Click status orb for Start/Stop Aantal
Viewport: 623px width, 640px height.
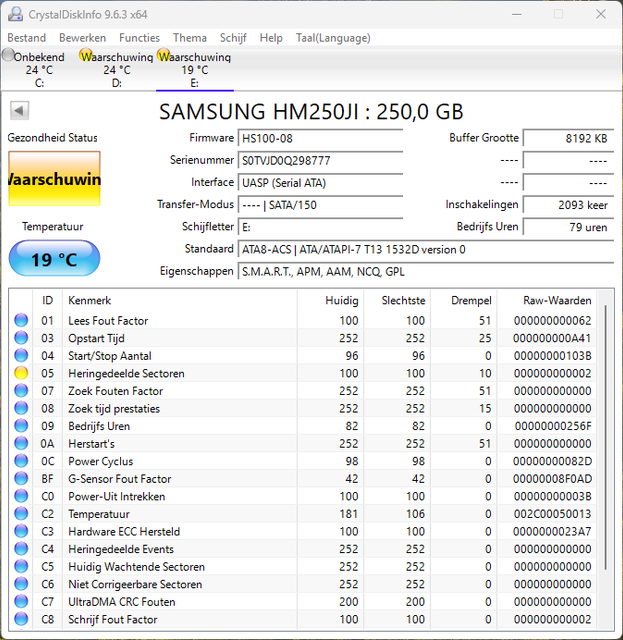point(21,356)
